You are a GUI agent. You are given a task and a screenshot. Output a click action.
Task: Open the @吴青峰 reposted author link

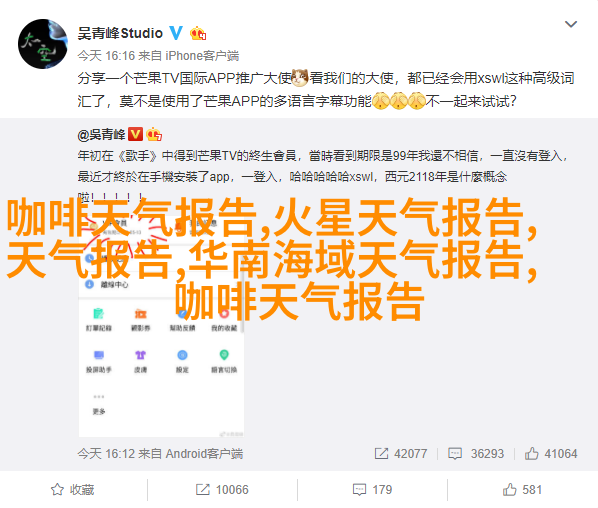point(101,135)
